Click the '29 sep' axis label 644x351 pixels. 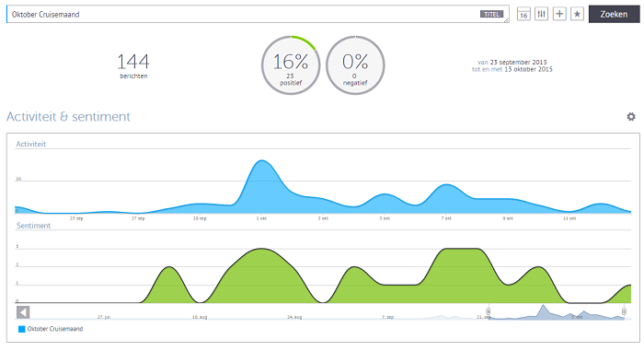200,218
